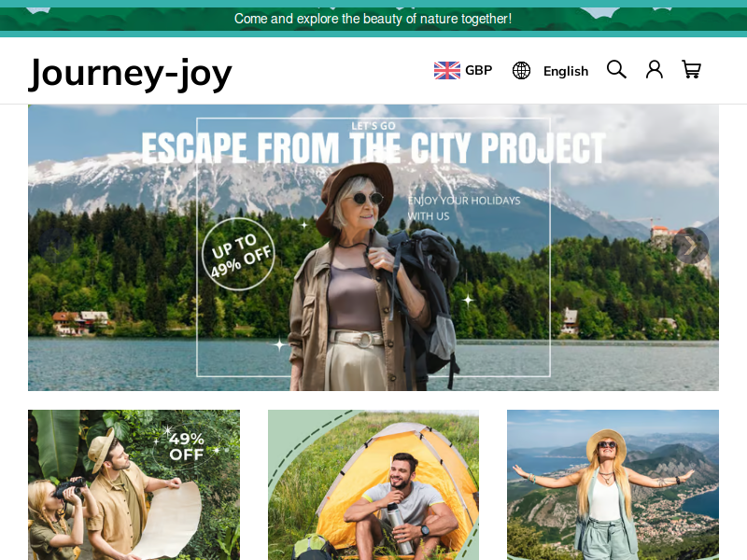Click the '49% OFF' label on explorers image
The height and width of the screenshot is (560, 747).
point(187,446)
